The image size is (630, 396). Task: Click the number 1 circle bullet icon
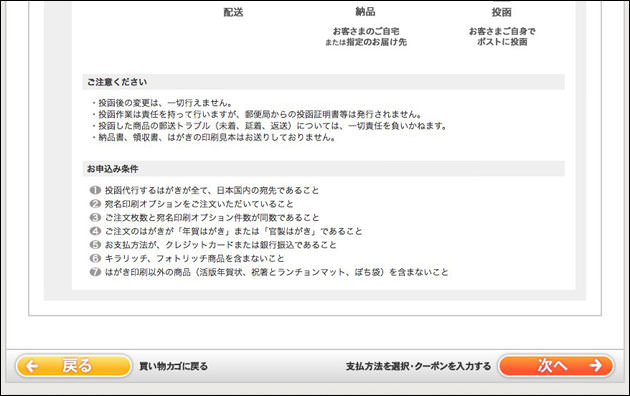[95, 190]
